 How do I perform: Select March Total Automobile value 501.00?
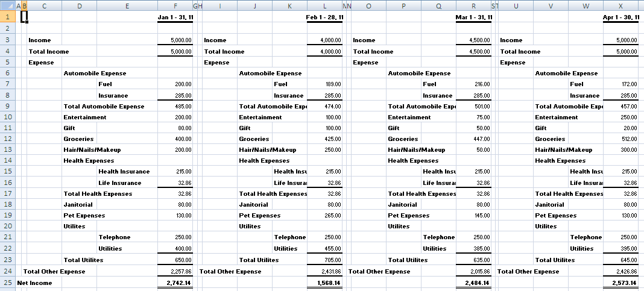(x=474, y=106)
